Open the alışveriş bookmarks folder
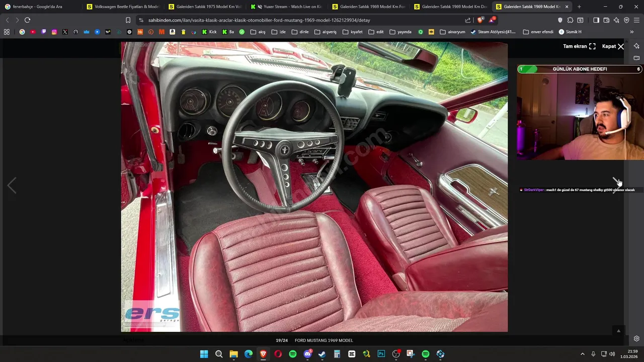 pyautogui.click(x=325, y=32)
